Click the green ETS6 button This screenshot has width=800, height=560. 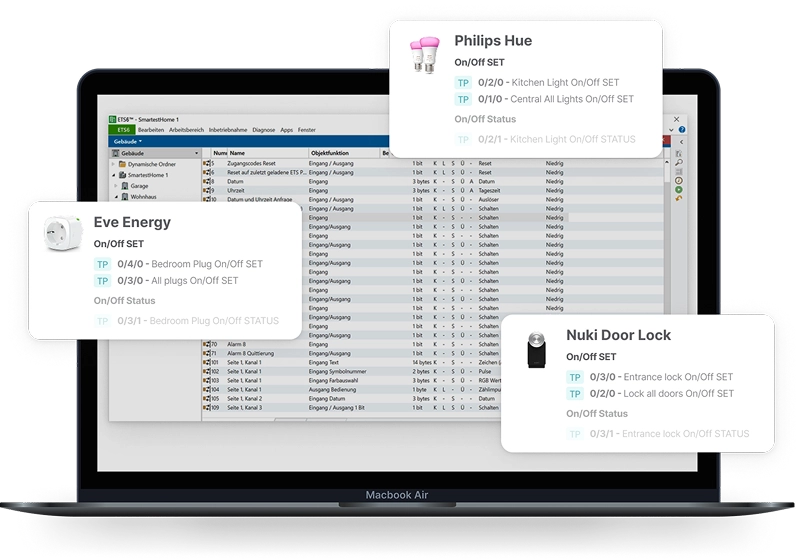tap(123, 130)
